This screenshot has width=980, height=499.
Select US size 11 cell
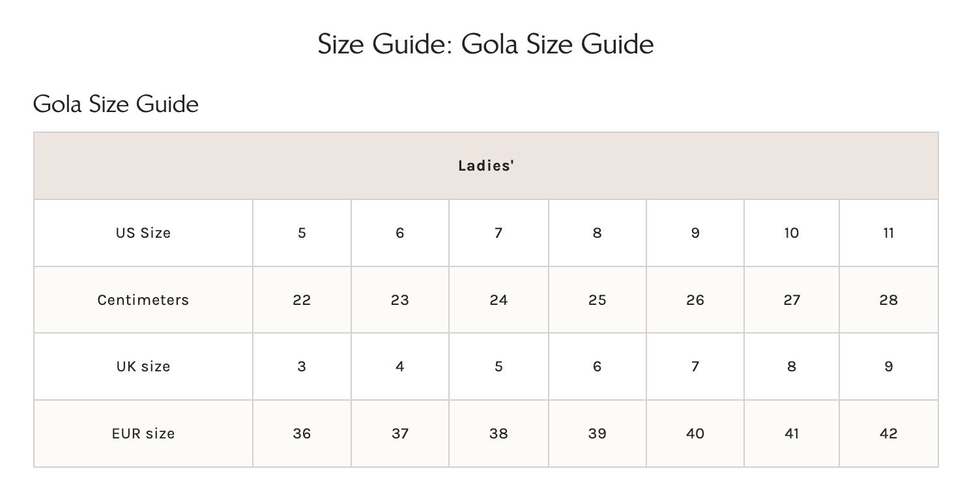[889, 233]
